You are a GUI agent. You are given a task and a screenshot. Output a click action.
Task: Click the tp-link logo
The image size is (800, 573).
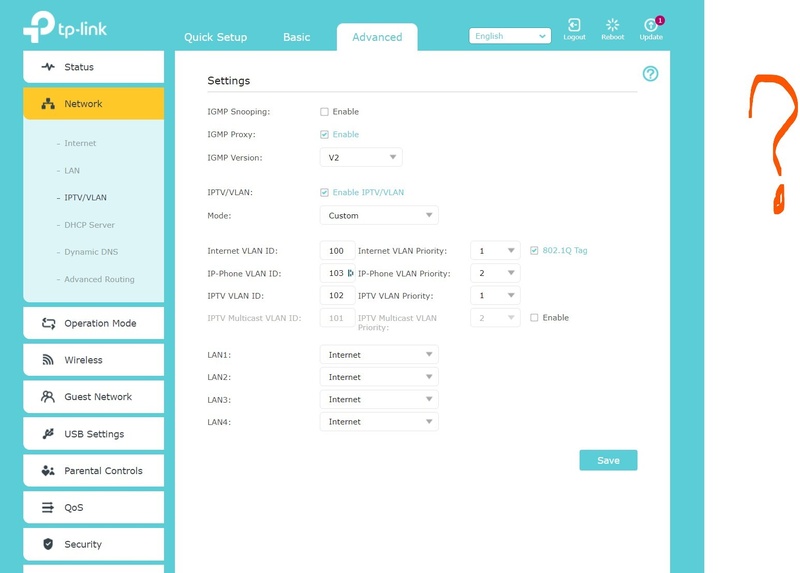coord(65,27)
